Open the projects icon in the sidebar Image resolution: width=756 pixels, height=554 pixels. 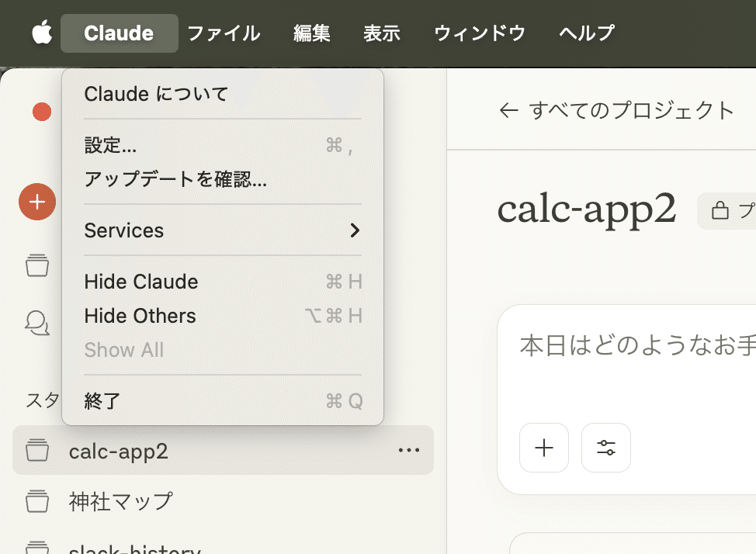[x=36, y=265]
